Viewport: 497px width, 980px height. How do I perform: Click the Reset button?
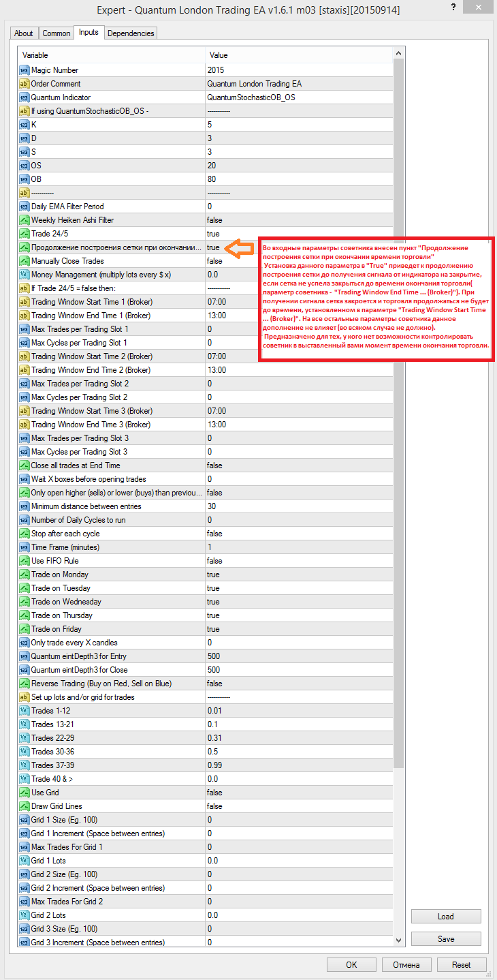pyautogui.click(x=462, y=965)
